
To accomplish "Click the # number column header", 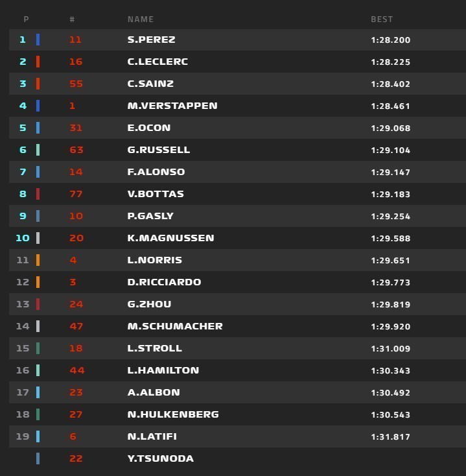I will tap(72, 19).
